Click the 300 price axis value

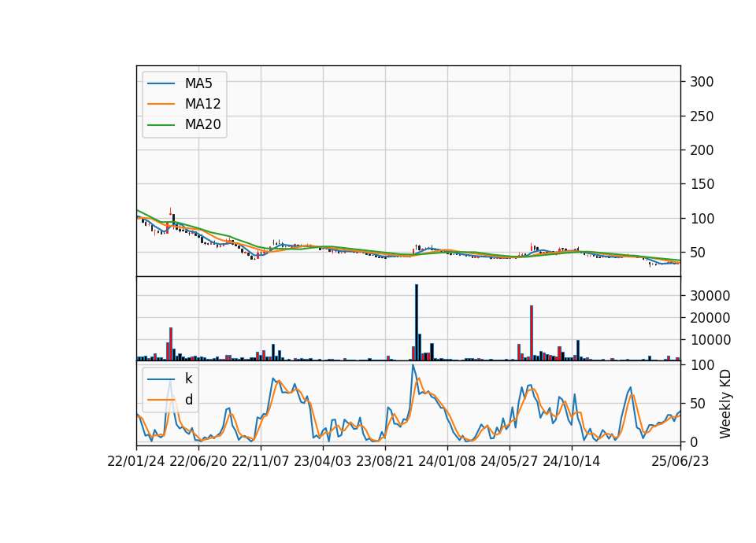pos(702,82)
